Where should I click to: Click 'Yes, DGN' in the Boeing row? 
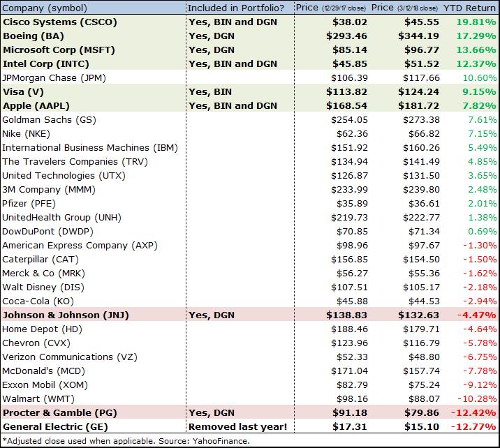(x=212, y=36)
